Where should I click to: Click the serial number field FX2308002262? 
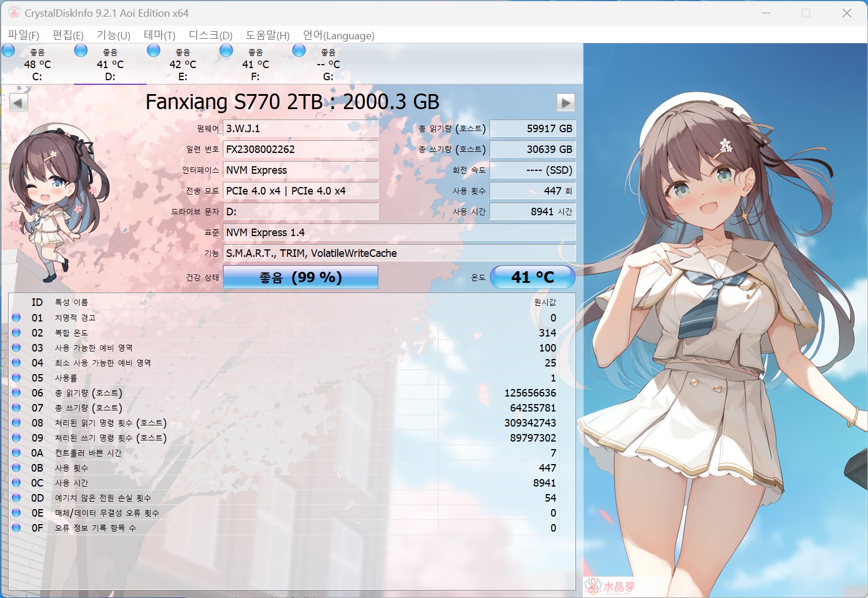[x=301, y=149]
